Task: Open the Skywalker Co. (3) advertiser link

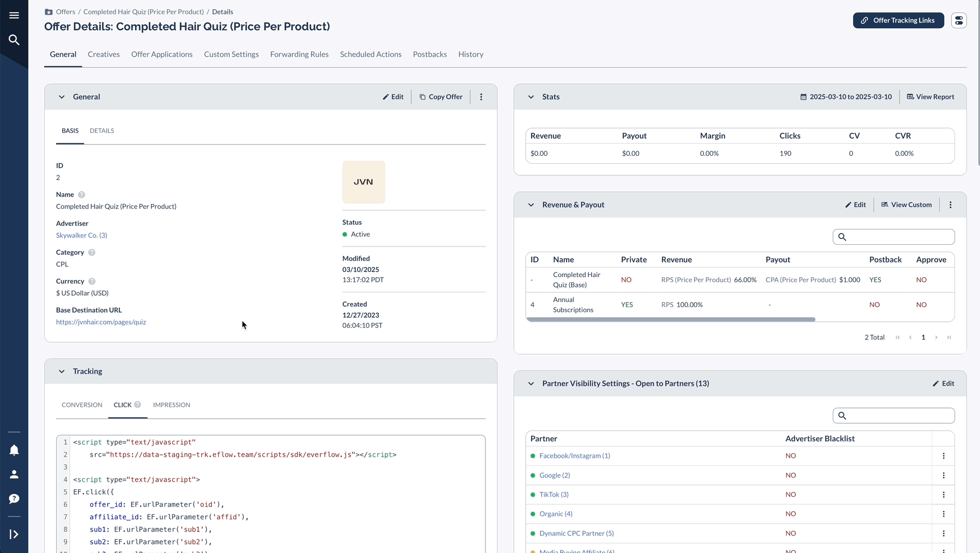Action: [82, 236]
